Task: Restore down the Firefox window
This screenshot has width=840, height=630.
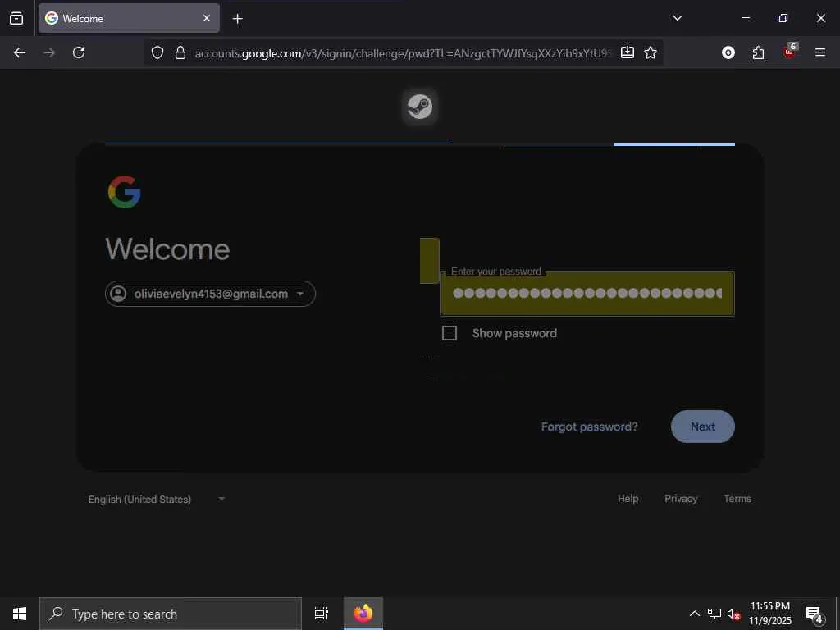Action: (783, 18)
